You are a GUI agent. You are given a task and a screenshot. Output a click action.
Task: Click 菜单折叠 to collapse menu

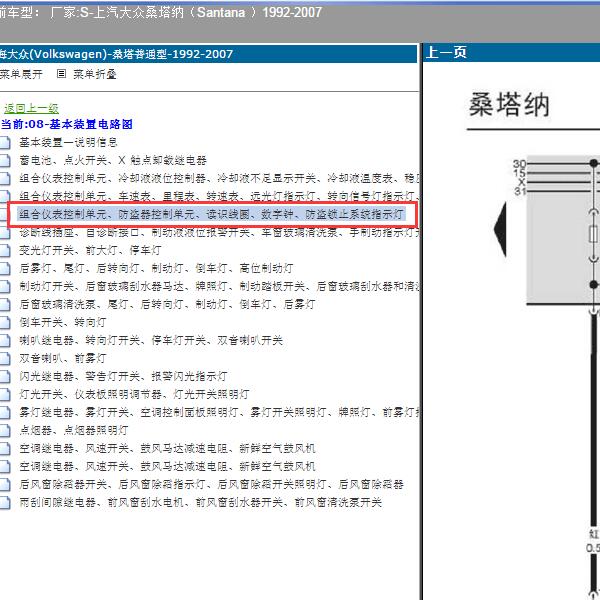pos(95,74)
